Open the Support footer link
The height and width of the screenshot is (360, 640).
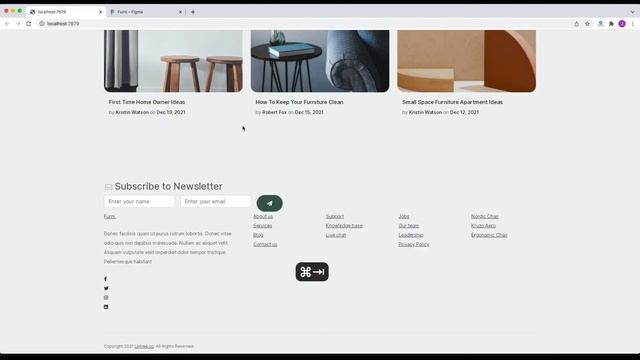(335, 216)
